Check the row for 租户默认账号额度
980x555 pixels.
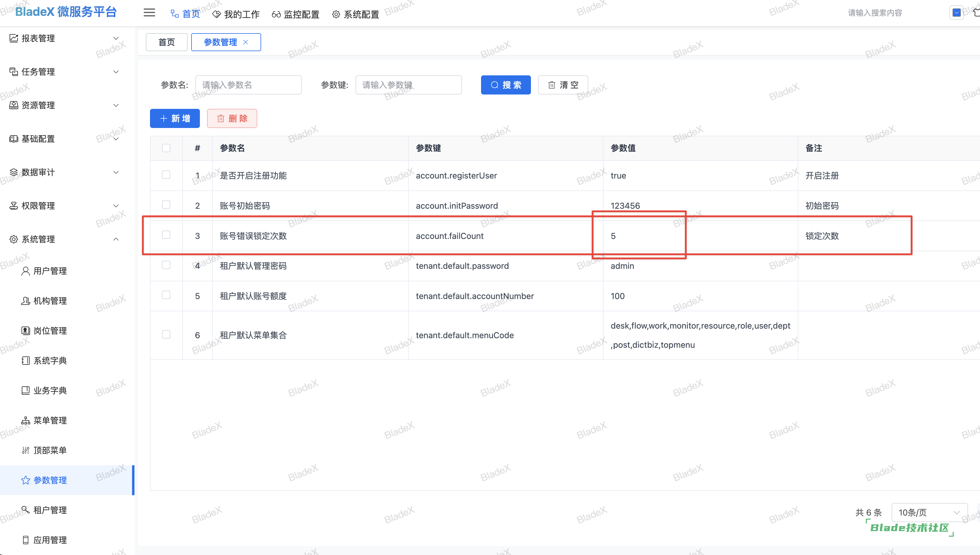(166, 295)
